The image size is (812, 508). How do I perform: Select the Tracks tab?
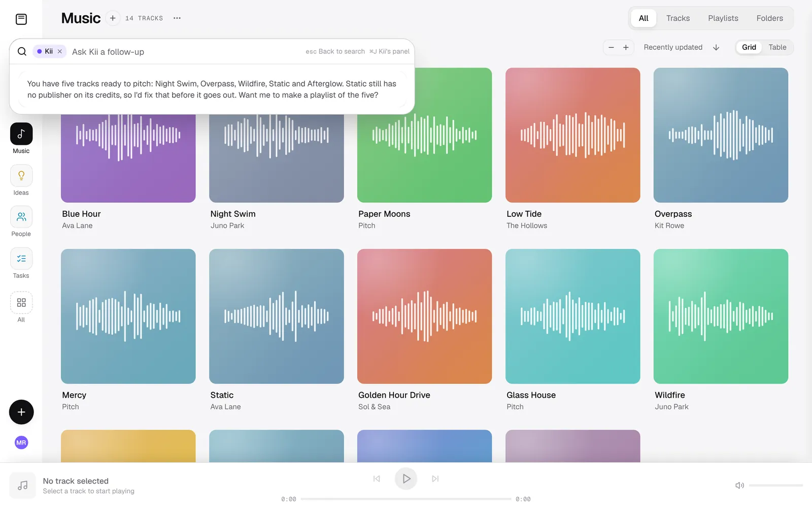point(678,18)
